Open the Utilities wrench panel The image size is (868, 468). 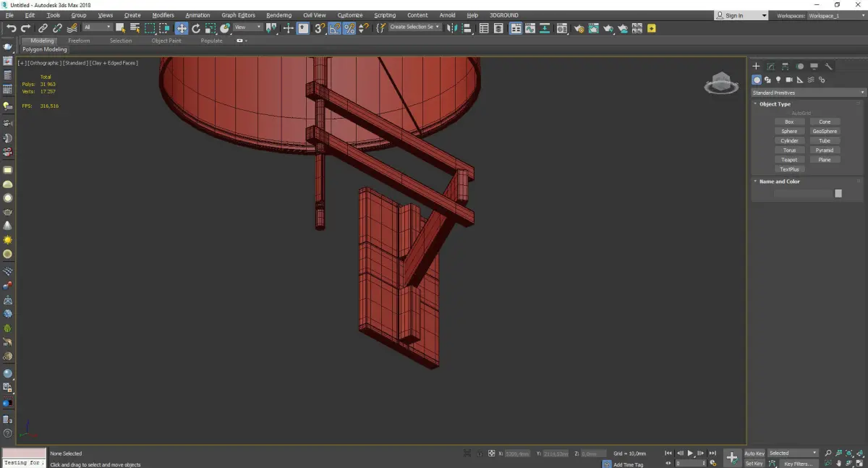(829, 67)
